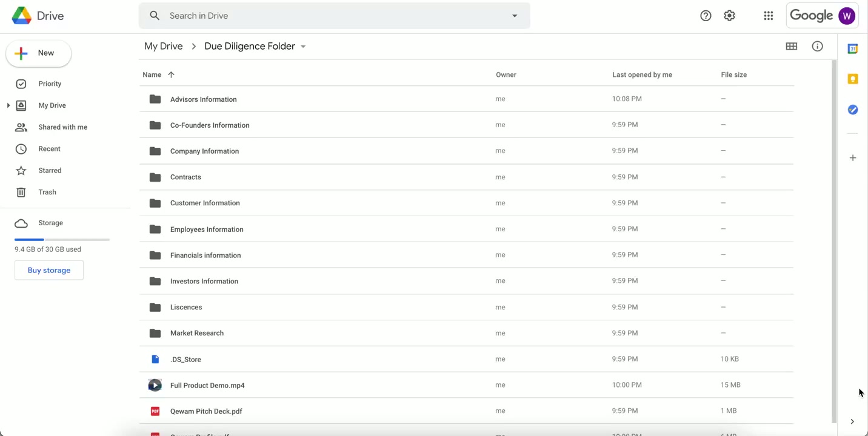Open Google Tasks side panel icon
Image resolution: width=868 pixels, height=436 pixels.
pyautogui.click(x=853, y=110)
